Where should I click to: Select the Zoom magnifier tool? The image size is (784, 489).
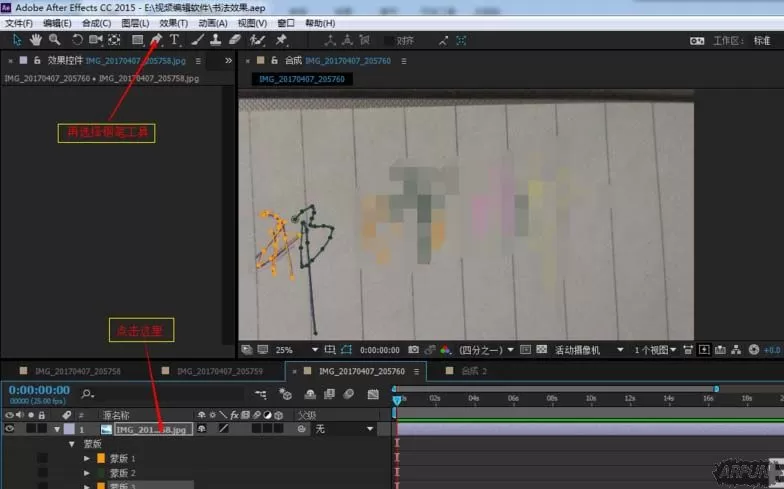point(54,40)
